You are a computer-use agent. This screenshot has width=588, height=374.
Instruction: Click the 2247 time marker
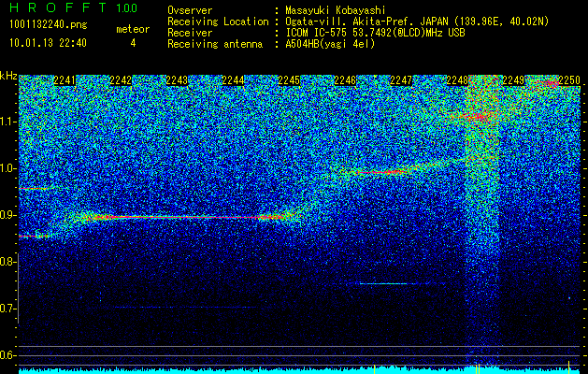tap(401, 80)
